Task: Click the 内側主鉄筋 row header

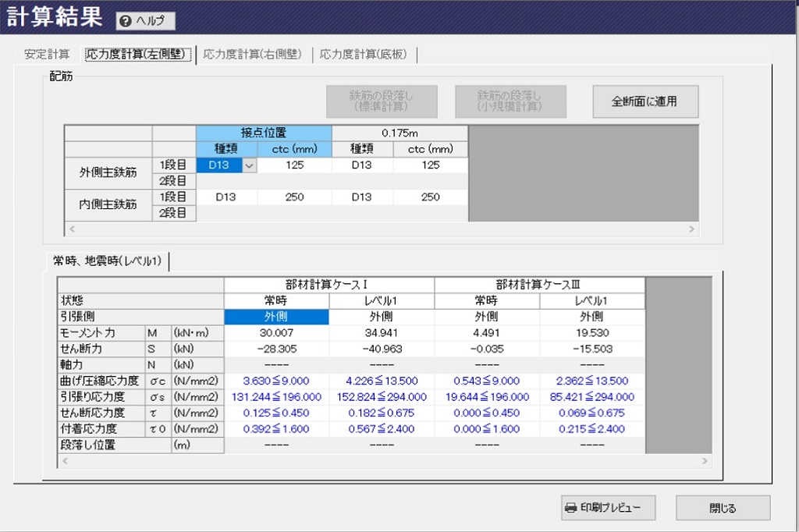Action: tap(108, 205)
